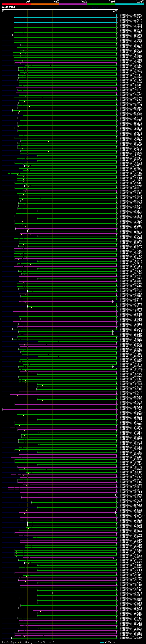Click the UniRef100_B2XCI8 label
This screenshot has width=146, height=644.
point(131,306)
